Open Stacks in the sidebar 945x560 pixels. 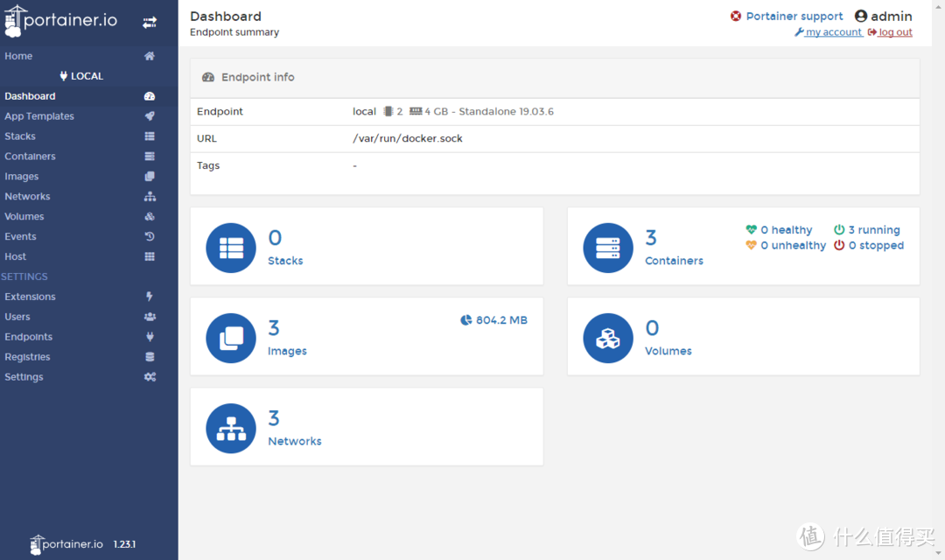20,136
